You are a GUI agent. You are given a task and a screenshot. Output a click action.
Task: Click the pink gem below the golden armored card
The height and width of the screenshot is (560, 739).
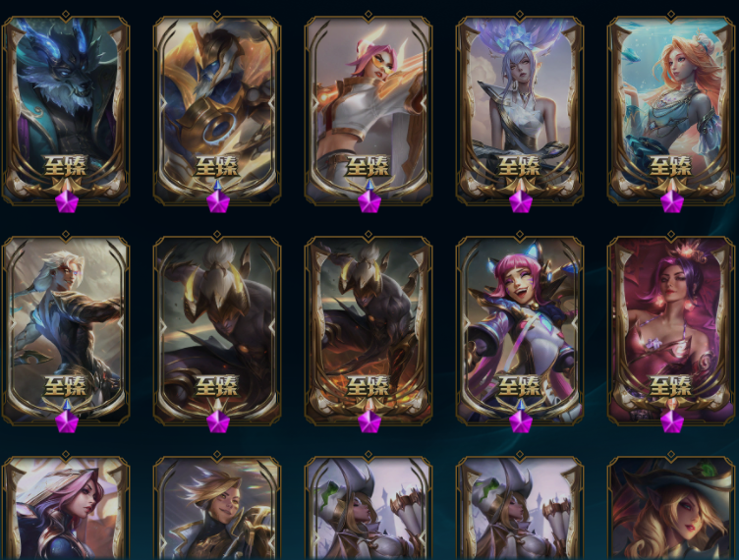click(218, 202)
